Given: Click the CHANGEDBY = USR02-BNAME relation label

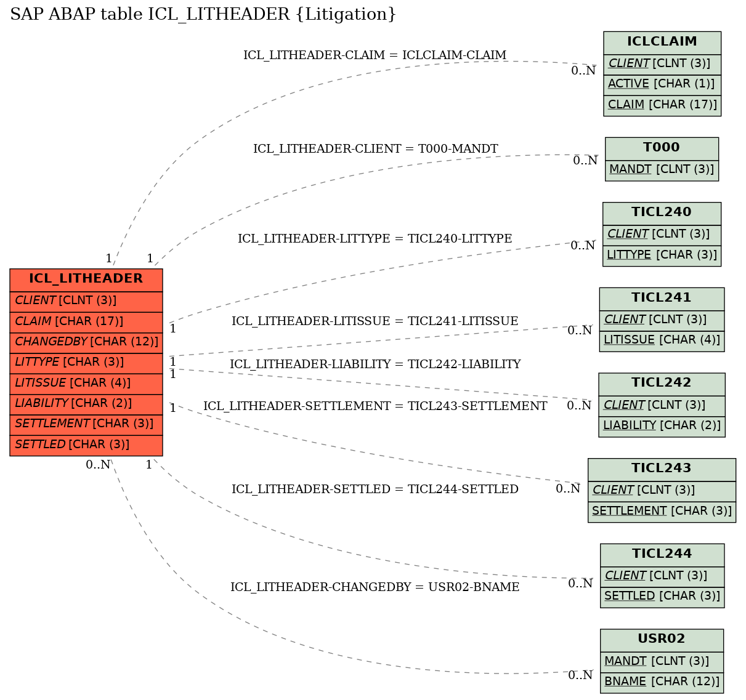Looking at the screenshot, I should (375, 587).
